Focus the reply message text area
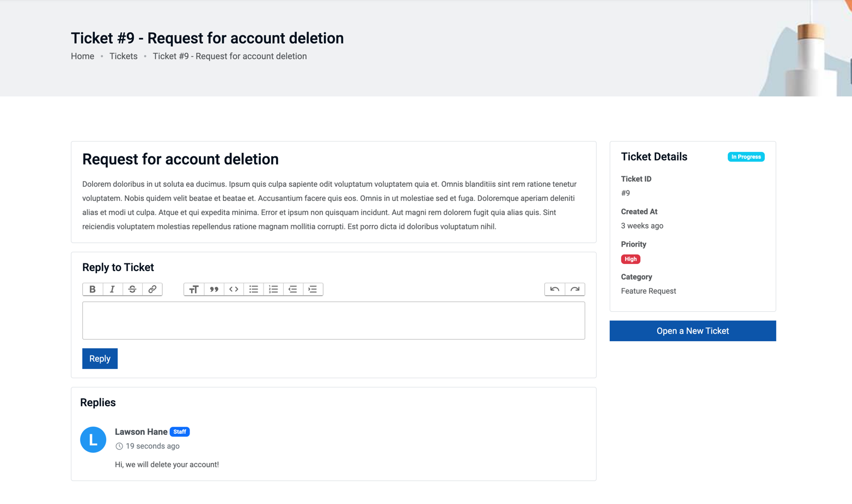 tap(333, 321)
